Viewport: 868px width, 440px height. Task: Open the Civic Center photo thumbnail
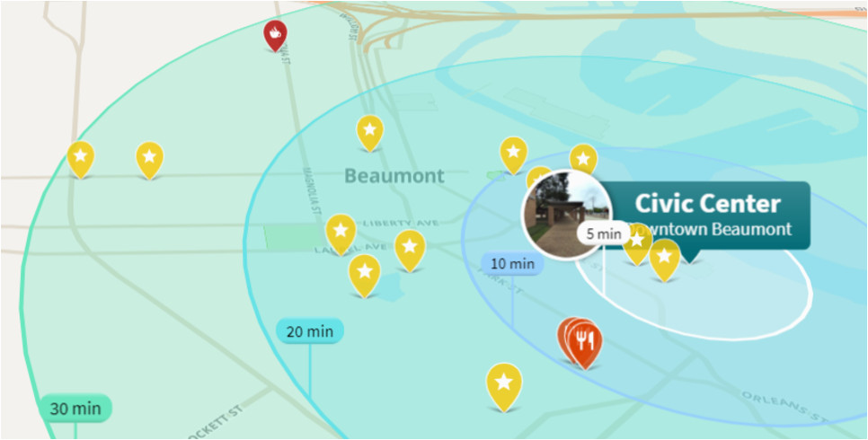[x=566, y=215]
